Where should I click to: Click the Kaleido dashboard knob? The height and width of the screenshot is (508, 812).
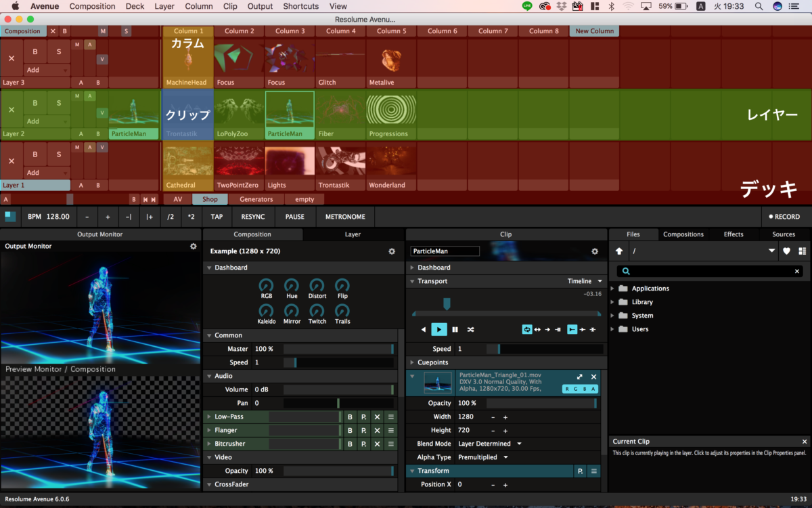point(267,310)
